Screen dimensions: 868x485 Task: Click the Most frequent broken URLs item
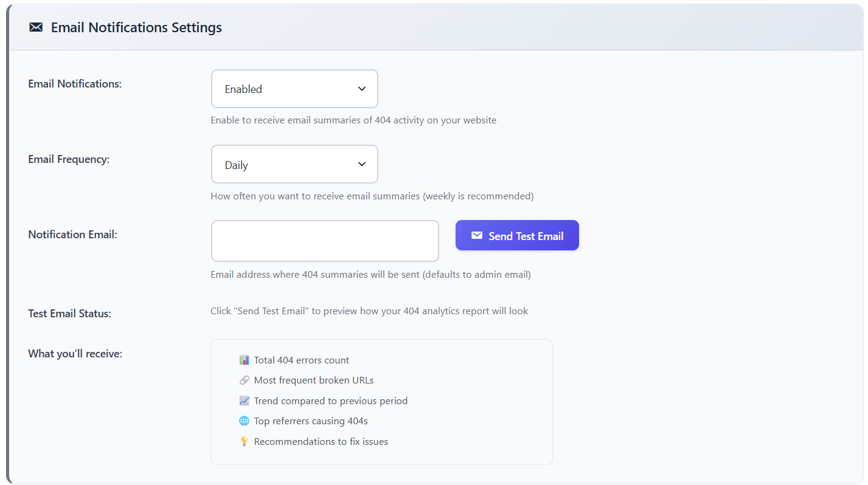314,380
